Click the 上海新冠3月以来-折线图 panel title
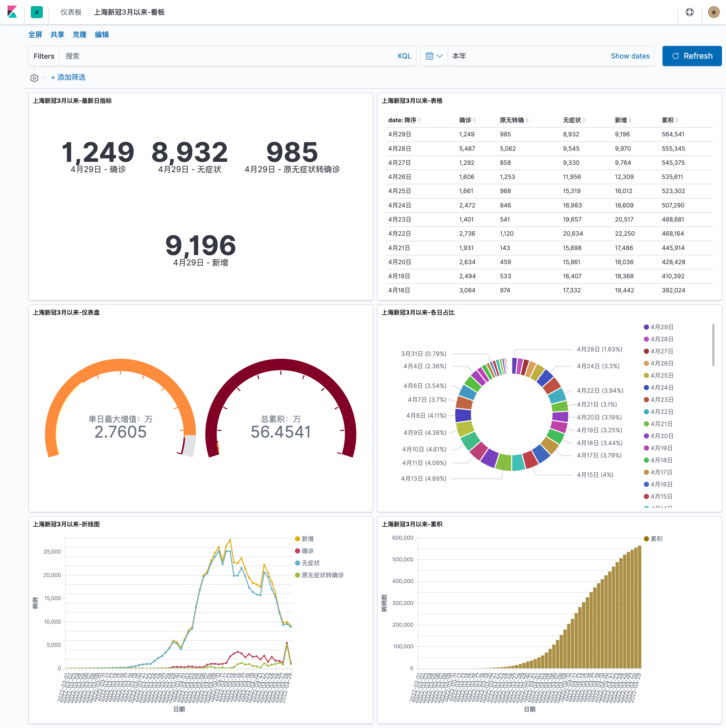The height and width of the screenshot is (728, 726). tap(66, 524)
